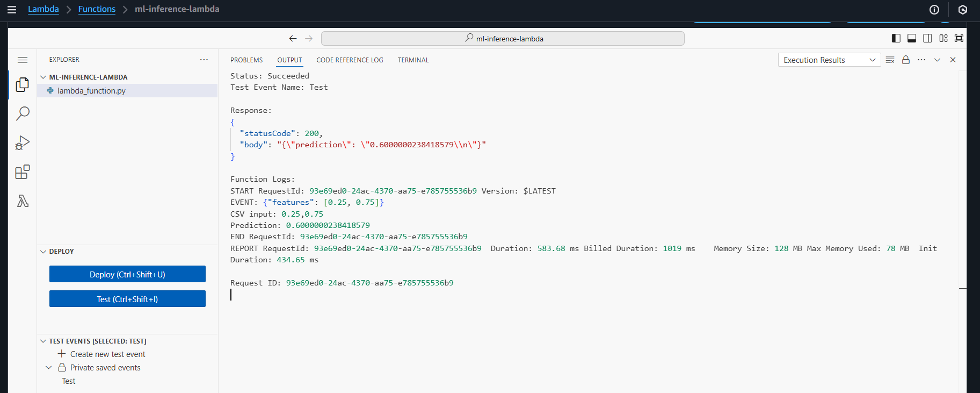Open Lambda breadcrumb link
Viewport: 980px width, 393px height.
pos(43,9)
